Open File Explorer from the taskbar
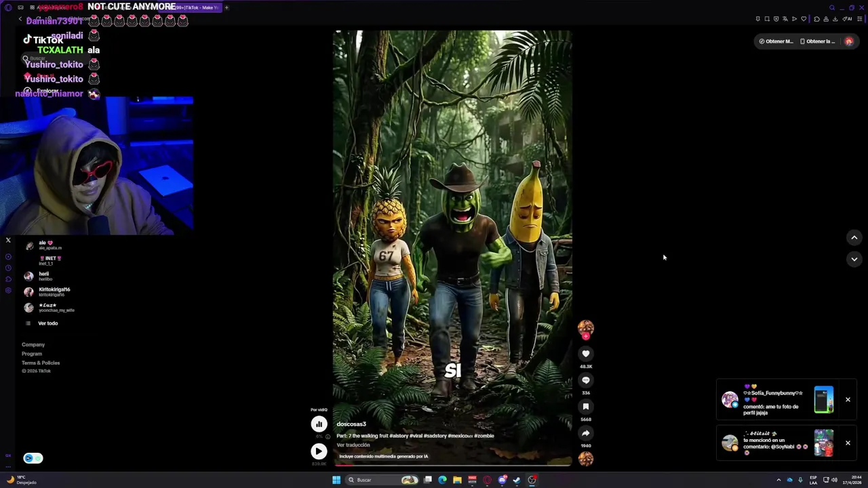 click(x=458, y=480)
